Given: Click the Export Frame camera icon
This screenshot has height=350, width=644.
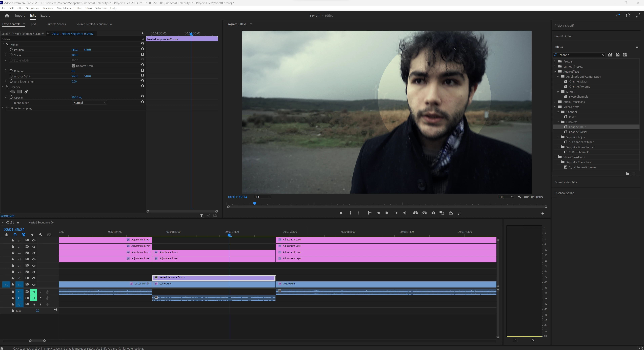Looking at the screenshot, I should [x=433, y=213].
